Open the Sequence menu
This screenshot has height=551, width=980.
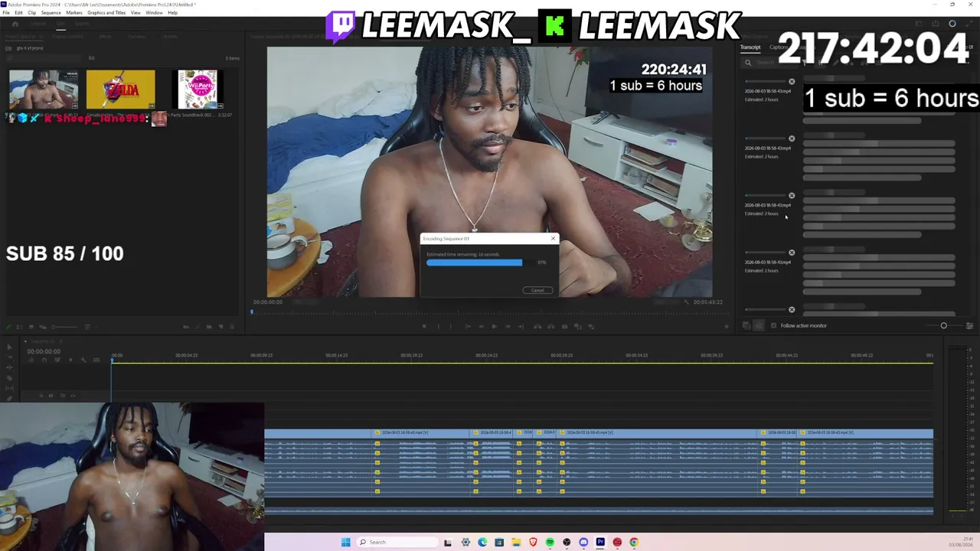[x=51, y=13]
